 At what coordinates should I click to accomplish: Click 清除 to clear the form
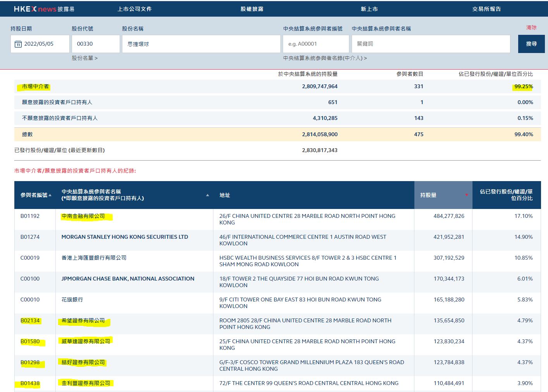[x=531, y=27]
